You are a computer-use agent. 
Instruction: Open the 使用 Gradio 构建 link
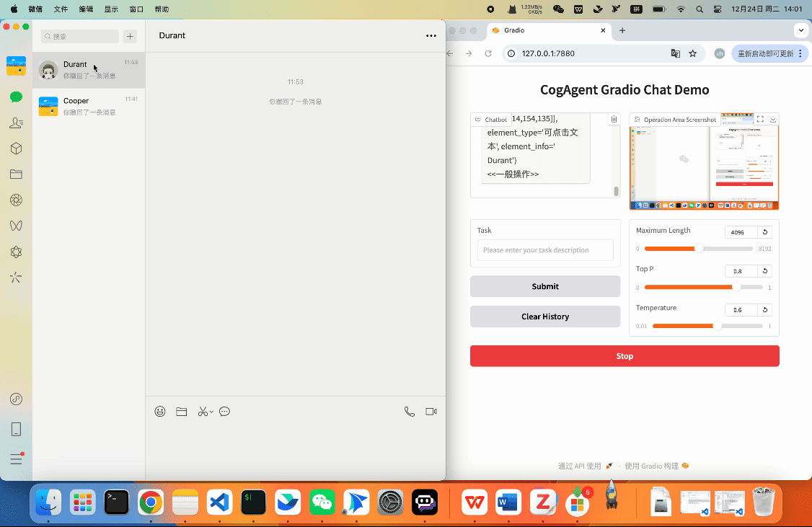[x=657, y=466]
